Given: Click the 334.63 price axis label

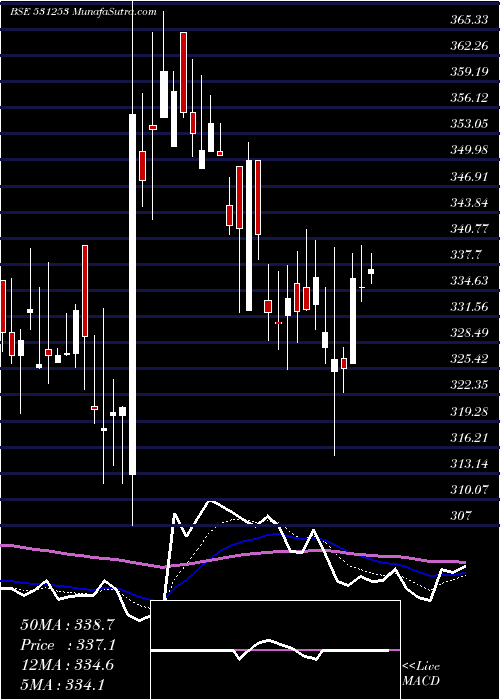Looking at the screenshot, I should click(x=470, y=281).
